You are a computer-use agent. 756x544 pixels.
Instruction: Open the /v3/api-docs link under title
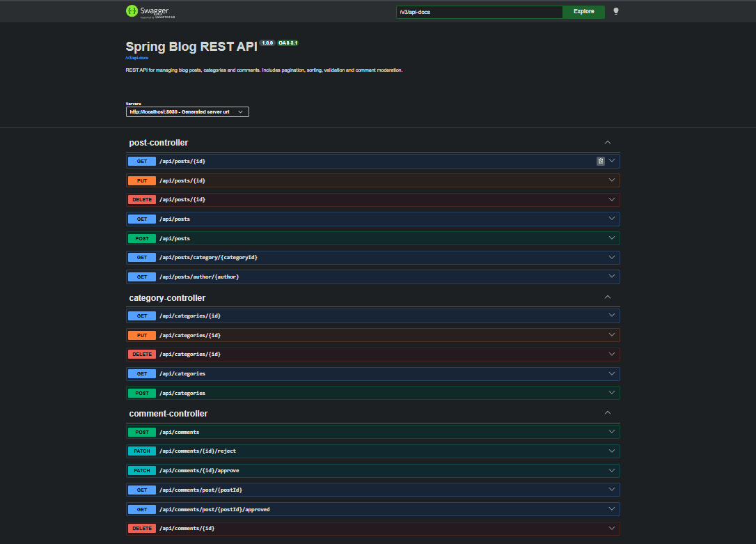(137, 58)
